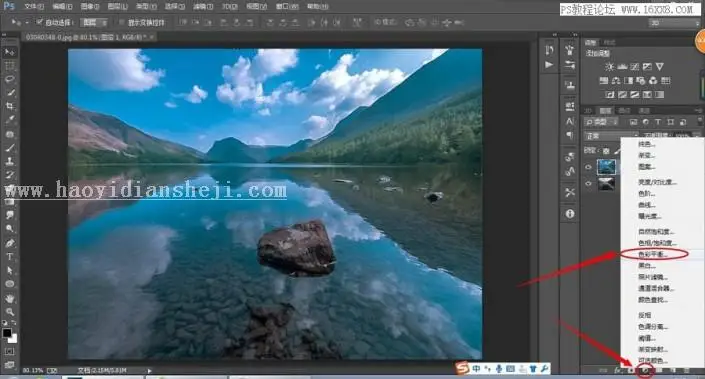Toggle lock transparent pixels in Layers panel
Image resolution: width=705 pixels, height=379 pixels.
tap(607, 151)
